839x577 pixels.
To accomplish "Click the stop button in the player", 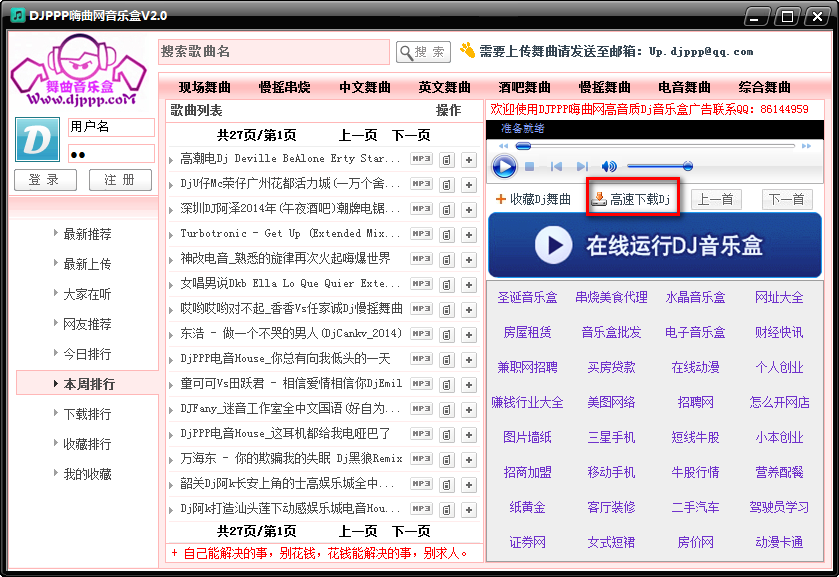I will (x=530, y=166).
